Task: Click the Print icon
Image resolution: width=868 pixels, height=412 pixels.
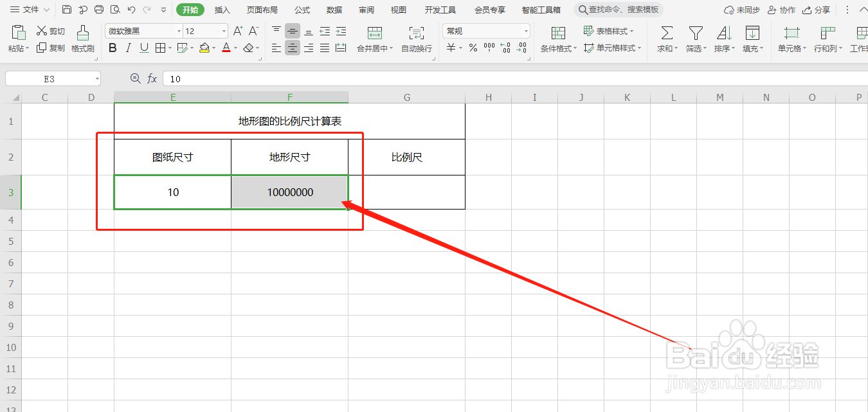Action: tap(99, 10)
